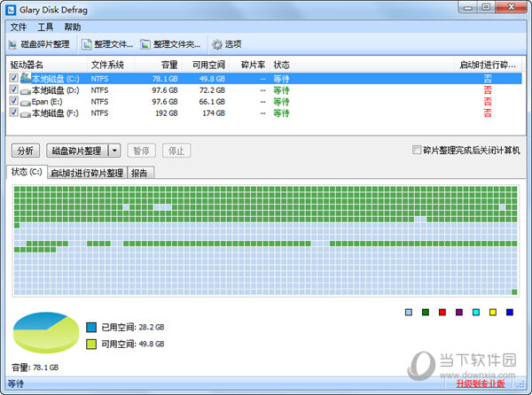The image size is (532, 395).
Task: Click the 磁盘碎片整理 main button
Action: (77, 151)
